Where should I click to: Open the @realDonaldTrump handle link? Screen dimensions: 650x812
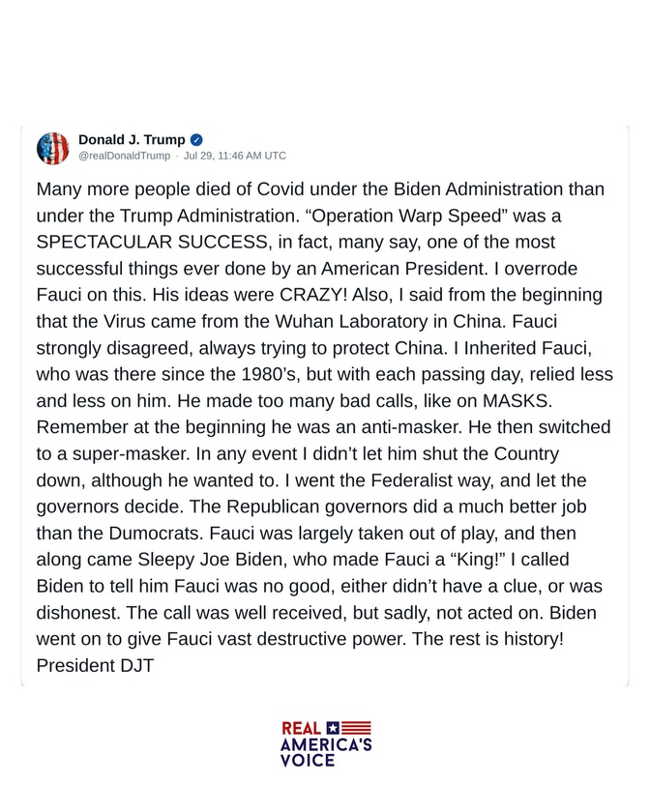pos(125,156)
